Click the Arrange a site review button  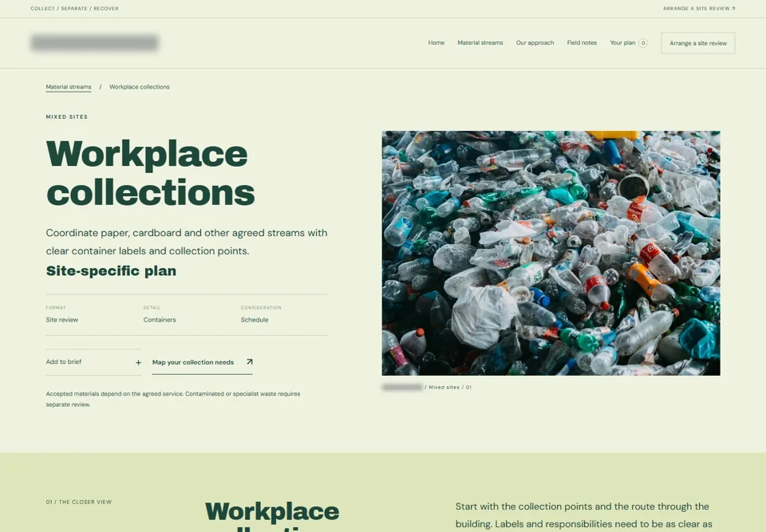698,43
